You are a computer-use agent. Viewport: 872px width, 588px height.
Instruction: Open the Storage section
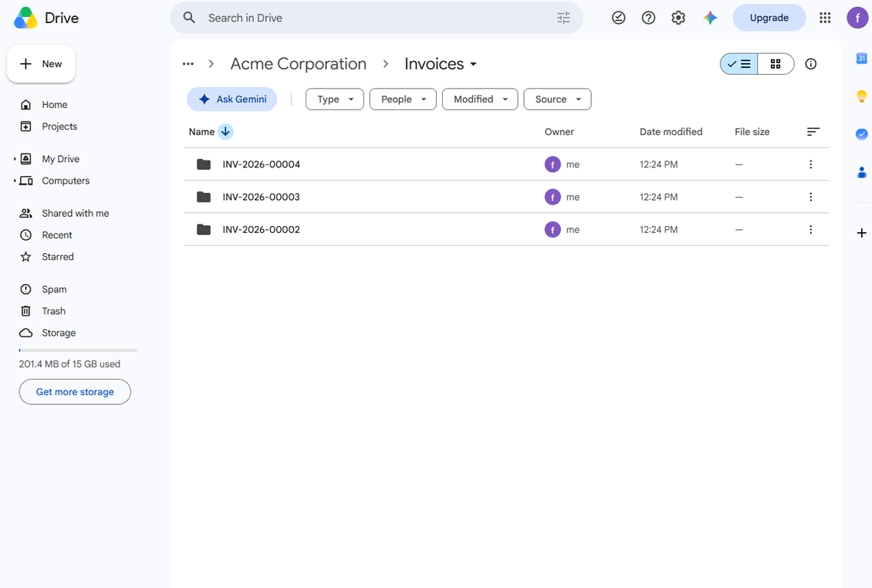coord(59,333)
